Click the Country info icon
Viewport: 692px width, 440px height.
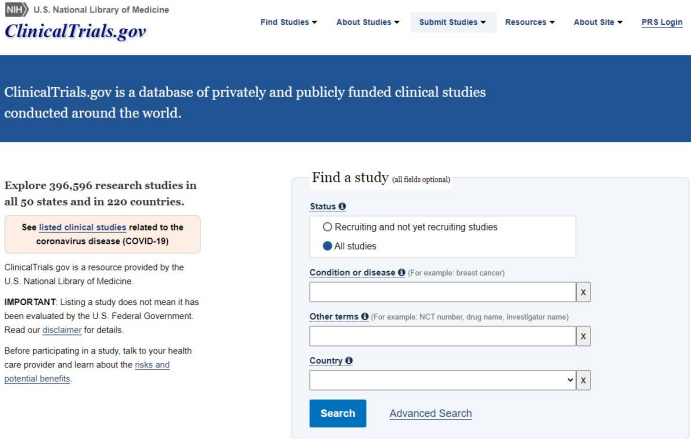(349, 361)
